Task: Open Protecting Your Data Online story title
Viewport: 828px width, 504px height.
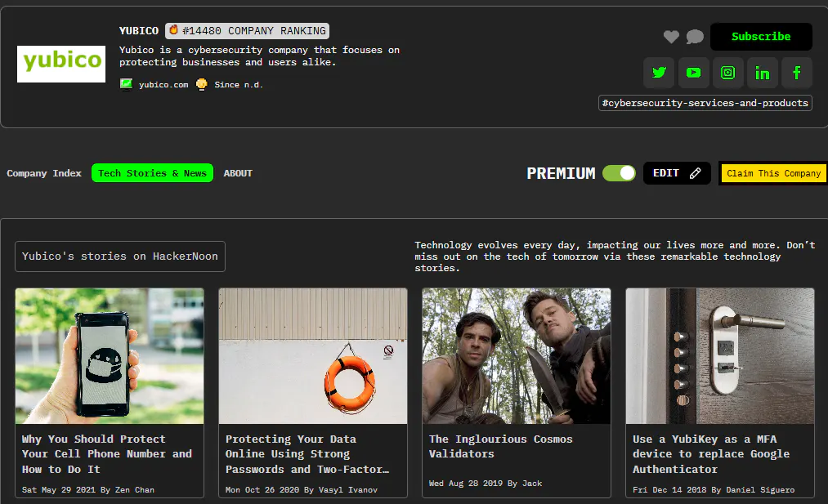Action: (307, 454)
